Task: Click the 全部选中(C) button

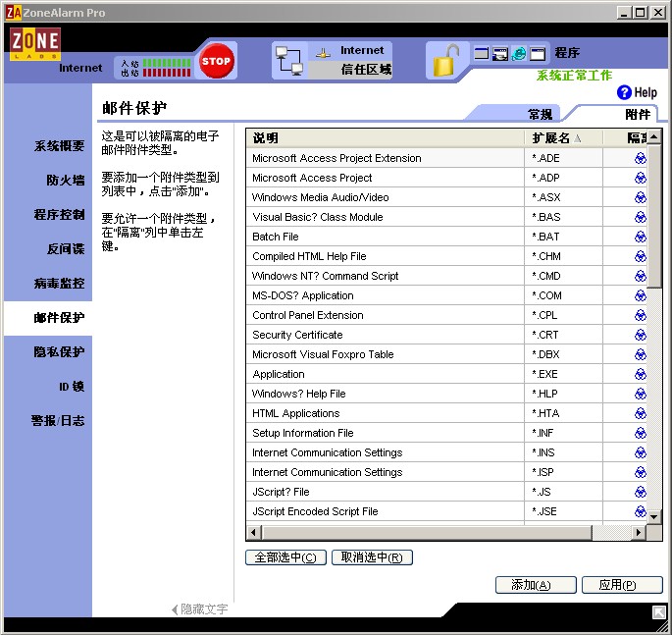Action: (x=285, y=557)
